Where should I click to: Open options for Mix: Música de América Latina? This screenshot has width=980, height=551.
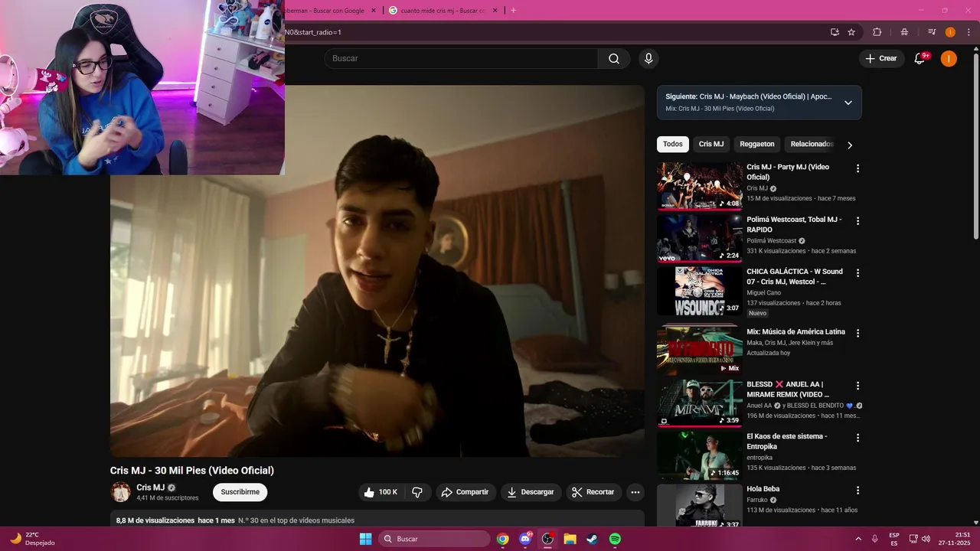857,334
